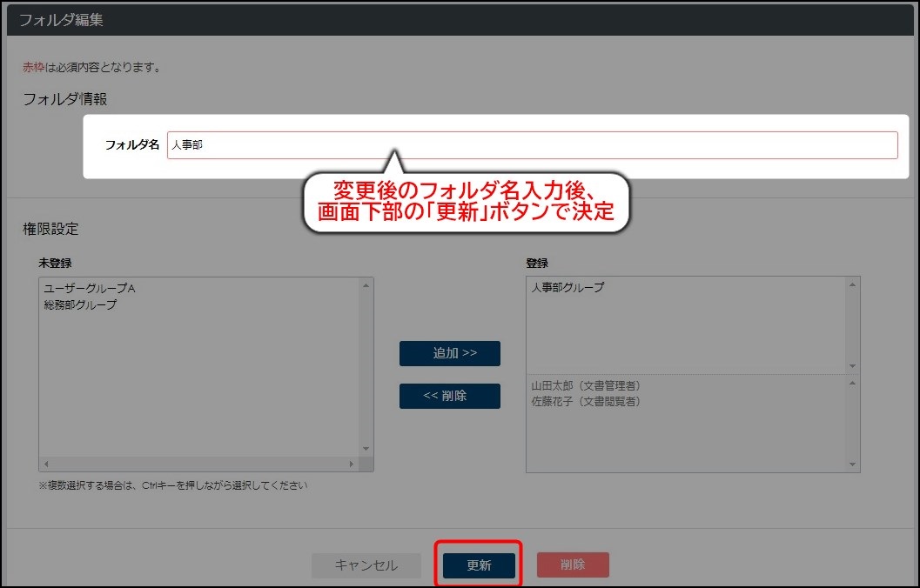Viewport: 920px width, 588px height.
Task: Click the 更新 button
Action: [x=477, y=565]
